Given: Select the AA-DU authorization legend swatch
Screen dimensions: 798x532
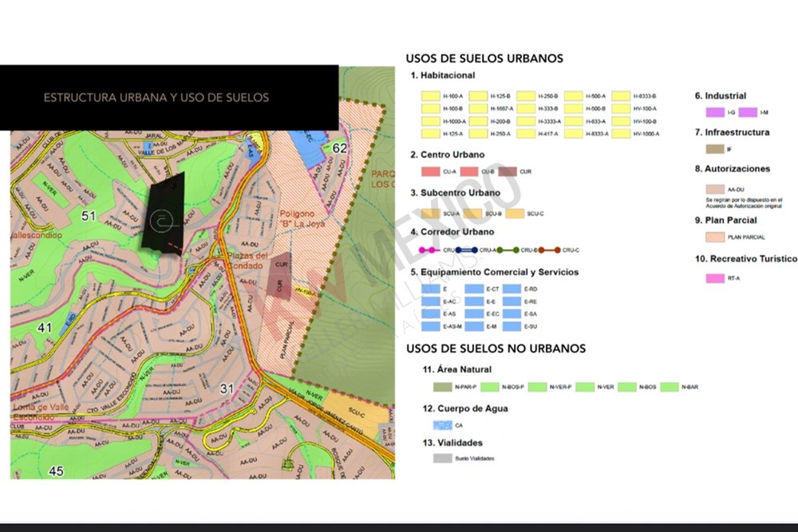Looking at the screenshot, I should (714, 188).
